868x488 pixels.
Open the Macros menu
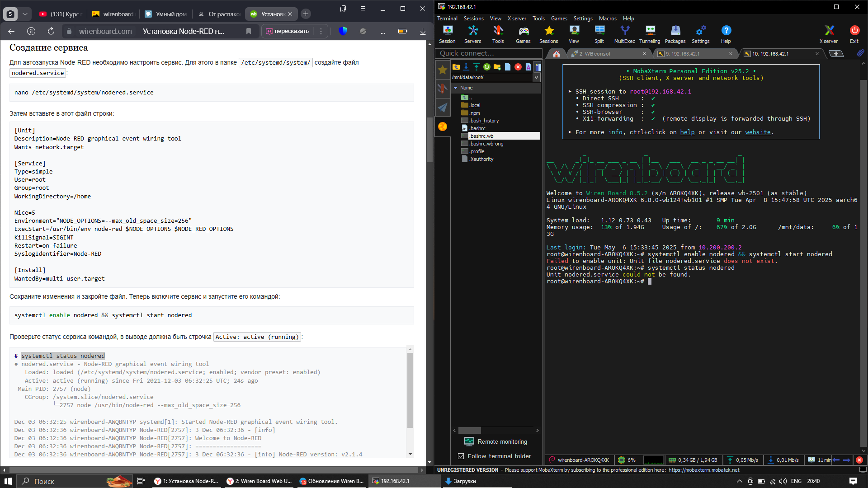pos(607,19)
